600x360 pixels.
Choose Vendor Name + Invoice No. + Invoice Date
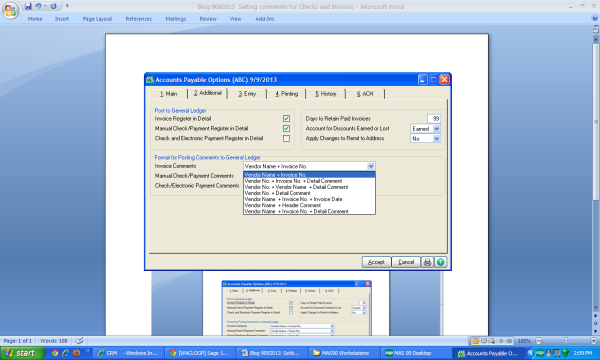[x=309, y=199]
